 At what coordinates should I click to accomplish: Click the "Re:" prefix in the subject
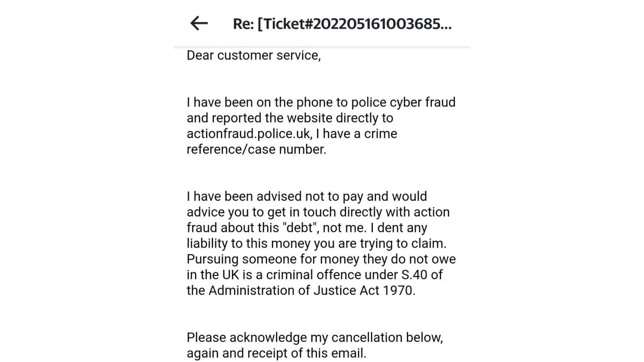click(x=243, y=24)
